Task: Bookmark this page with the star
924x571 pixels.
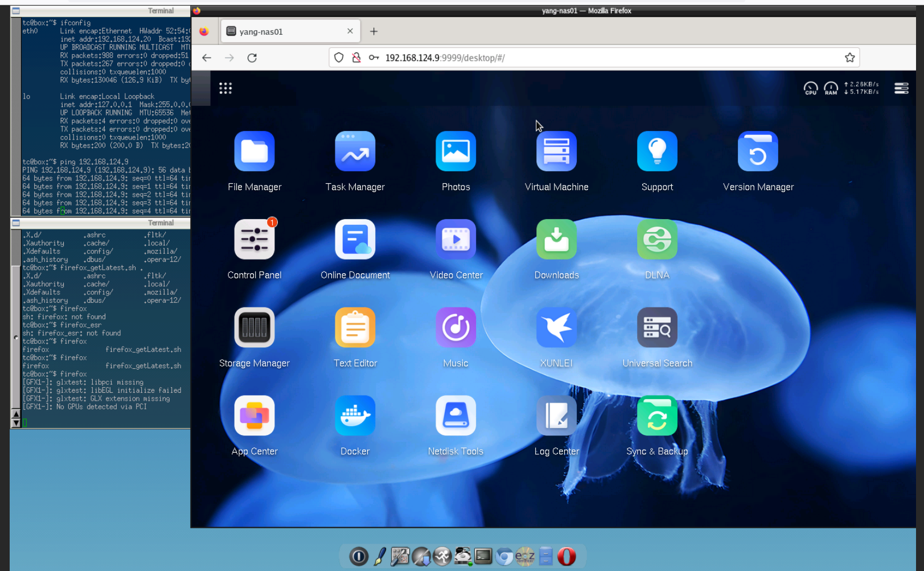Action: click(849, 57)
